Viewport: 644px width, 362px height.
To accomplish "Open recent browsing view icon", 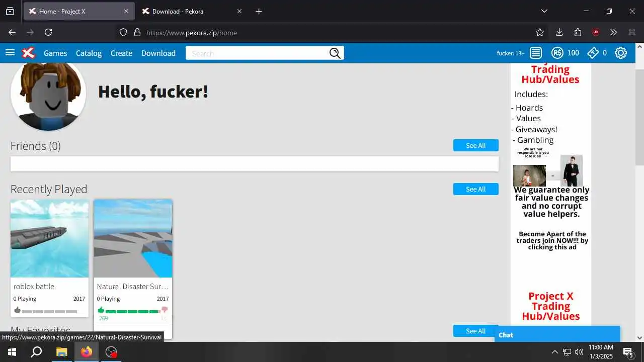I will [10, 11].
